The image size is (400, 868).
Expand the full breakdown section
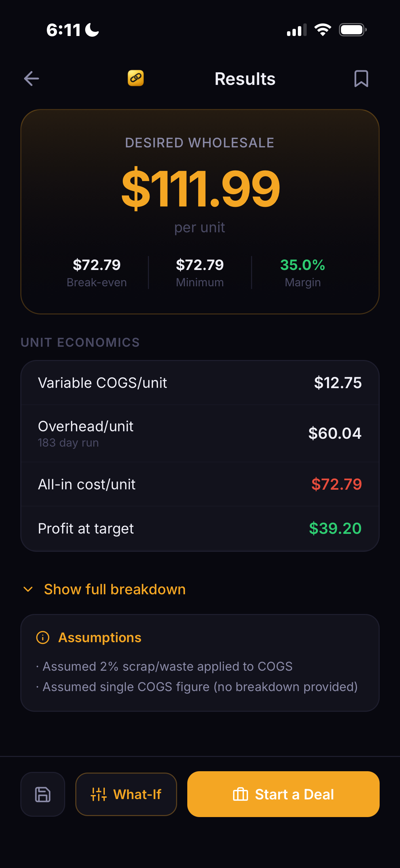114,590
